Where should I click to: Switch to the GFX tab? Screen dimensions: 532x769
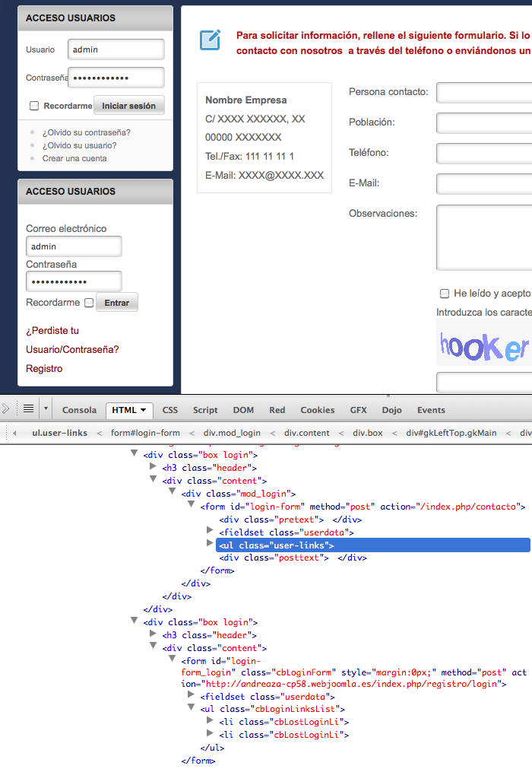tap(358, 410)
